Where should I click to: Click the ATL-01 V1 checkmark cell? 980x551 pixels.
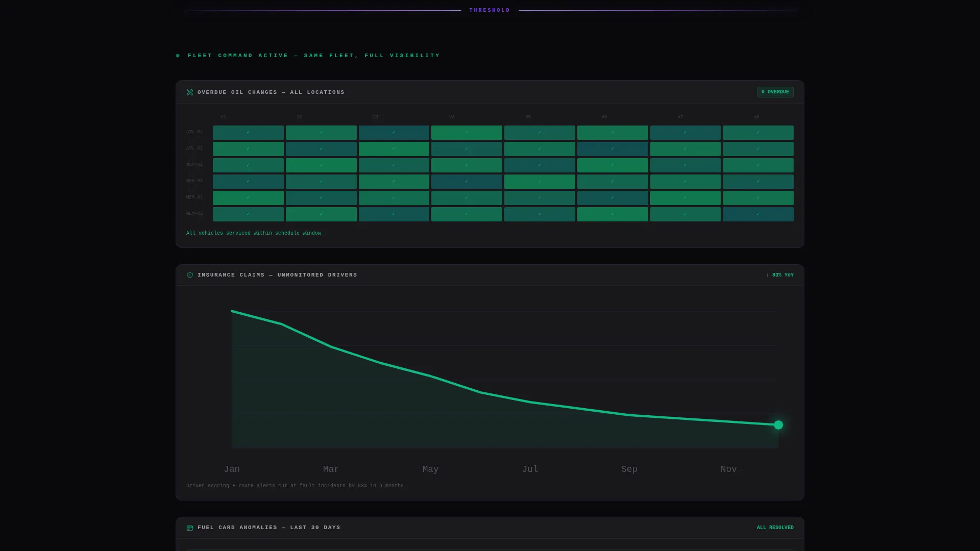click(x=248, y=133)
